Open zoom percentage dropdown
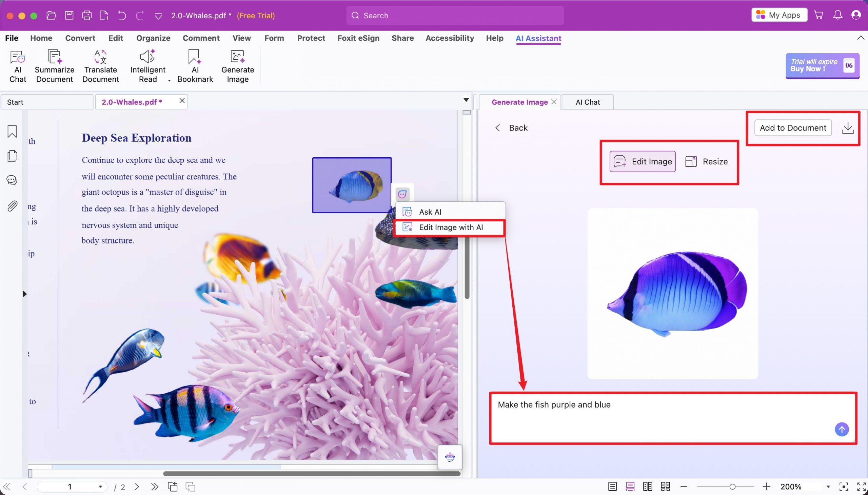This screenshot has width=868, height=495. (828, 487)
